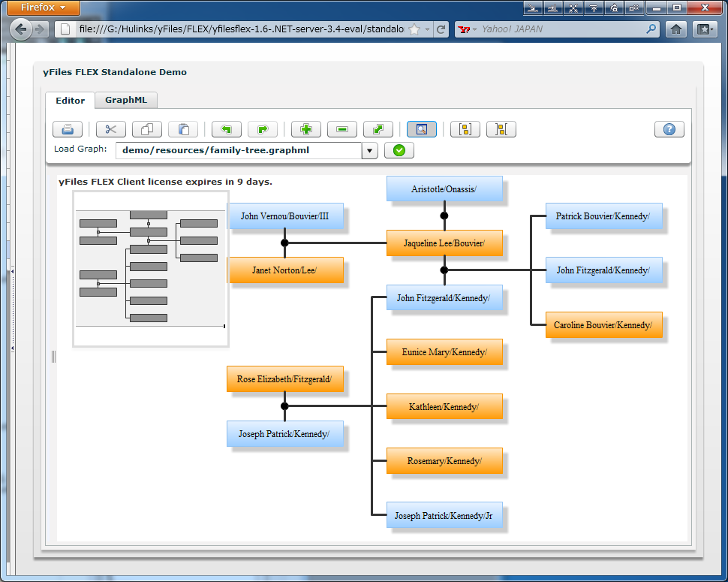Apply the graph with the green checkmark button
Image resolution: width=728 pixels, height=582 pixels.
click(399, 150)
